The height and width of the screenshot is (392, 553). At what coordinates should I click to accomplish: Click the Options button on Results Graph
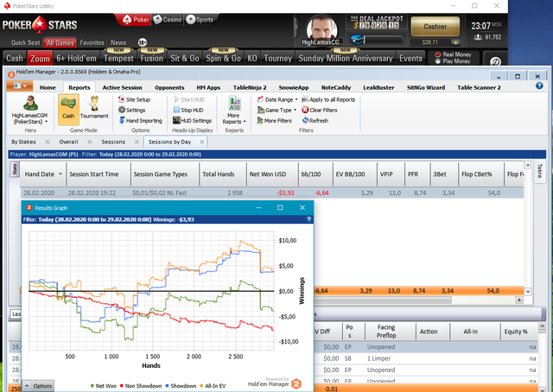click(x=38, y=386)
